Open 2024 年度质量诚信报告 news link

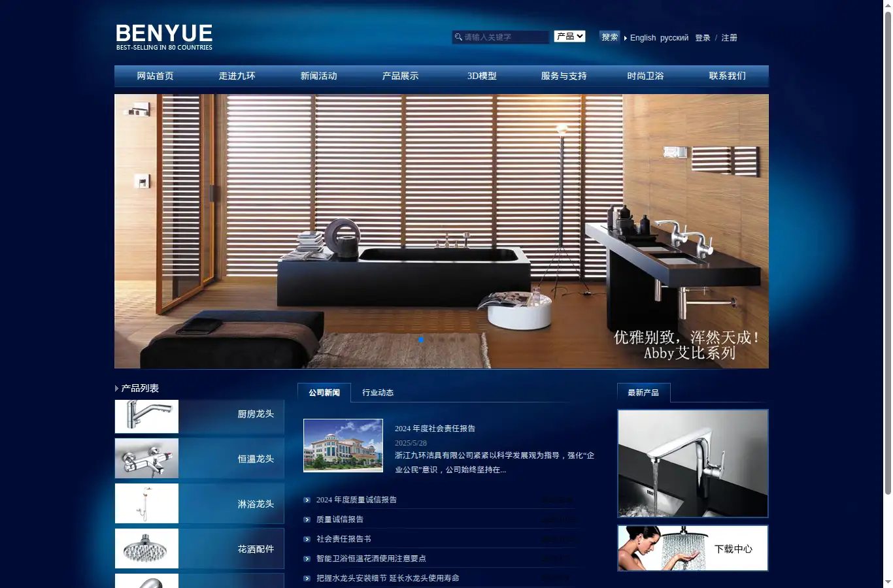(356, 500)
